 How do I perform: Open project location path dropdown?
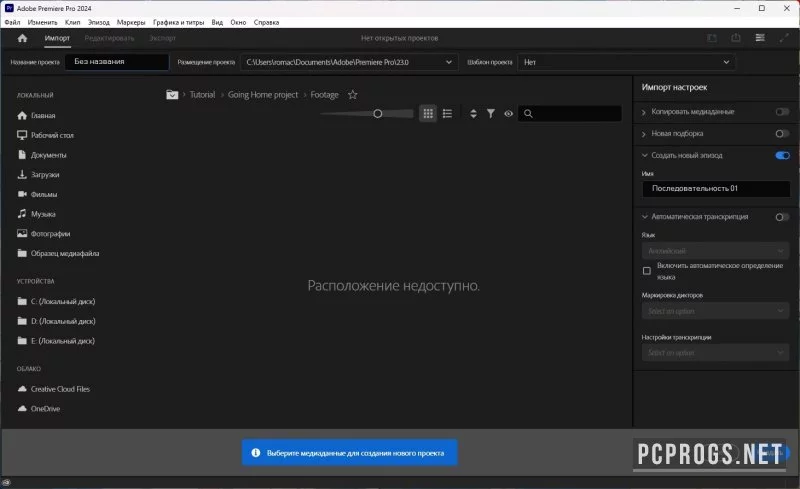pyautogui.click(x=349, y=62)
